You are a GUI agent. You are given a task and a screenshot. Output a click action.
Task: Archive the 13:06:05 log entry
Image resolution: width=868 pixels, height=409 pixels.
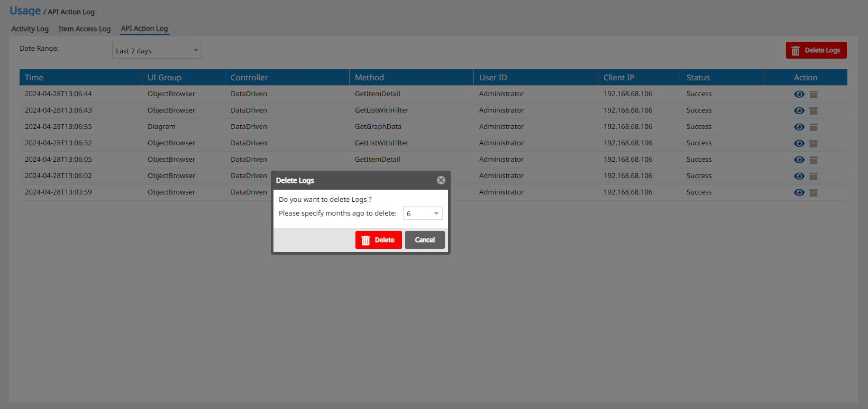[814, 160]
